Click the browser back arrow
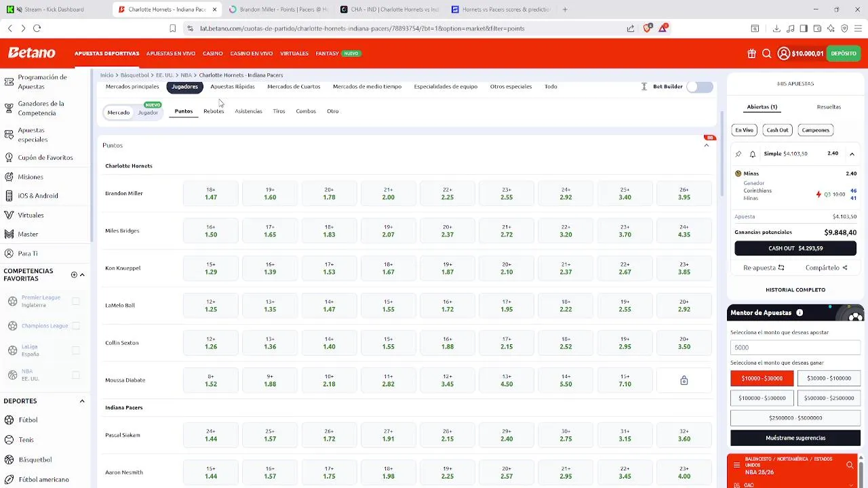This screenshot has height=488, width=868. pyautogui.click(x=9, y=28)
